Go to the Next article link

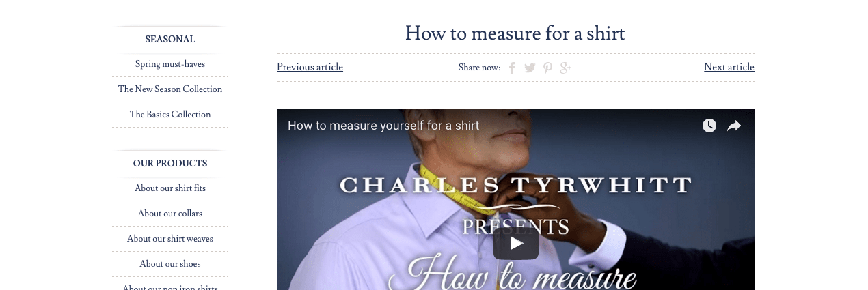click(729, 67)
